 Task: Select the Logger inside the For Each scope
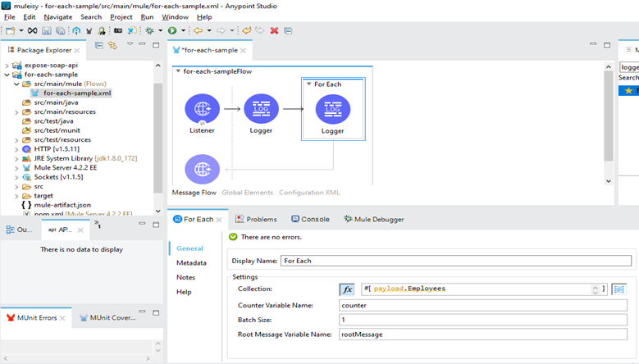tap(332, 109)
